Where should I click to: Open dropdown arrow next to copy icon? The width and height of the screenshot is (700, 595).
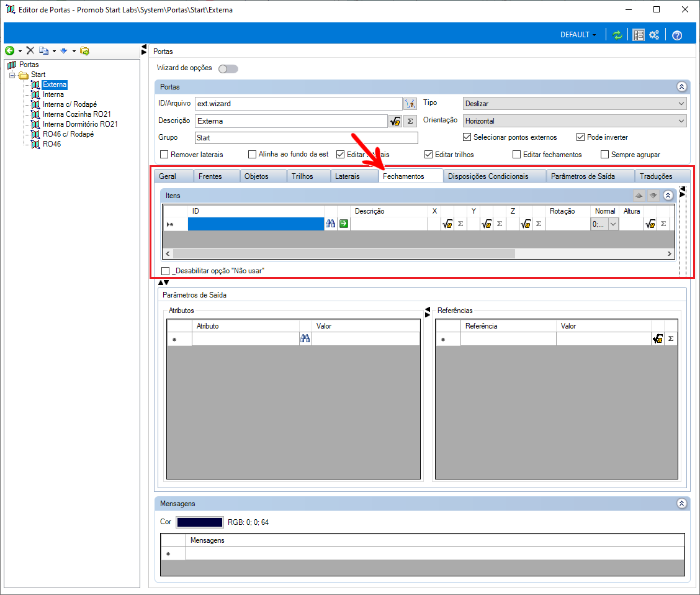(54, 52)
